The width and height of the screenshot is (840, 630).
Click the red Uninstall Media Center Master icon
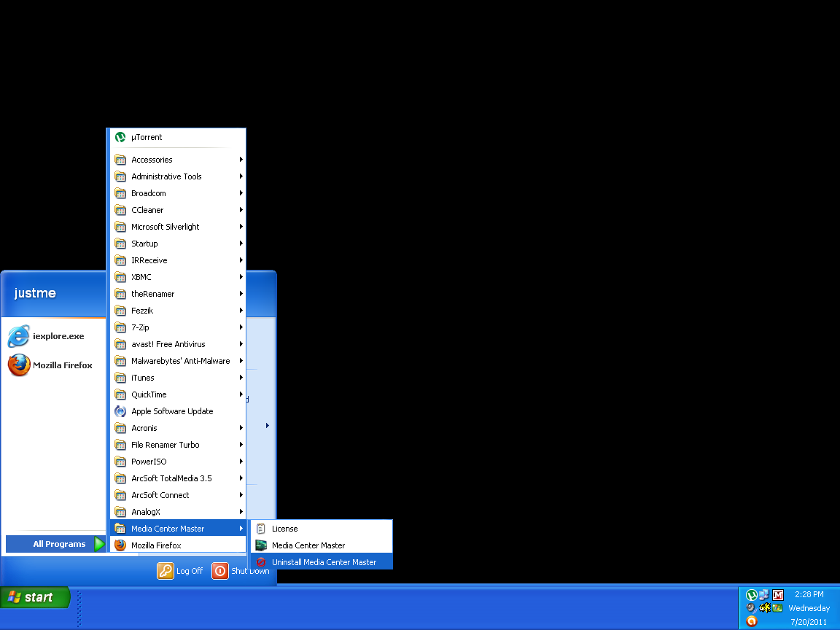click(261, 562)
